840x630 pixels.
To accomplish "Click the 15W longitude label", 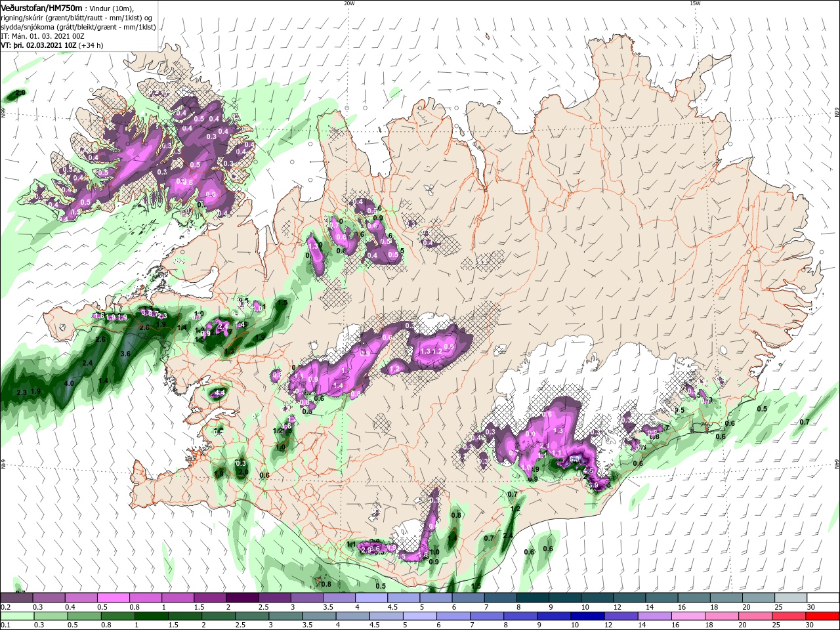I will tap(694, 3).
